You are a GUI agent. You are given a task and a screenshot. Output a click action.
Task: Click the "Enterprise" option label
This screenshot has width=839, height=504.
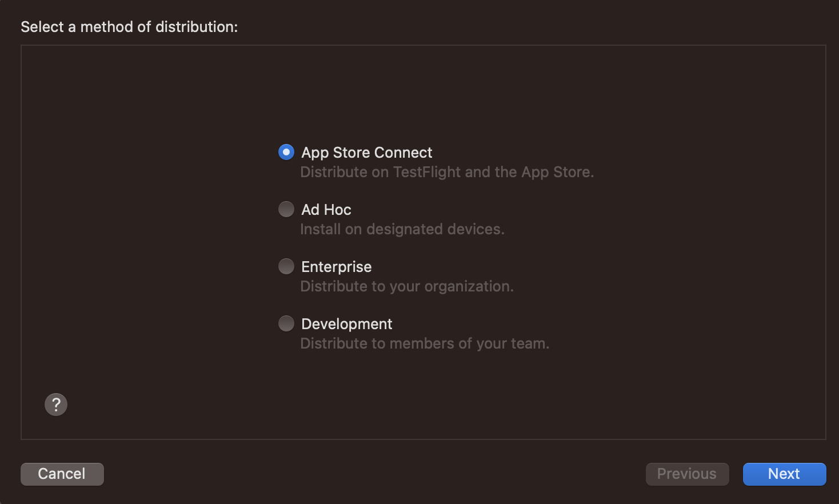coord(336,267)
